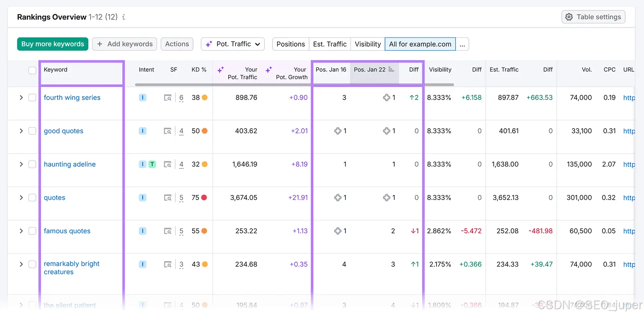Open the Pot. Traffic dropdown

233,44
